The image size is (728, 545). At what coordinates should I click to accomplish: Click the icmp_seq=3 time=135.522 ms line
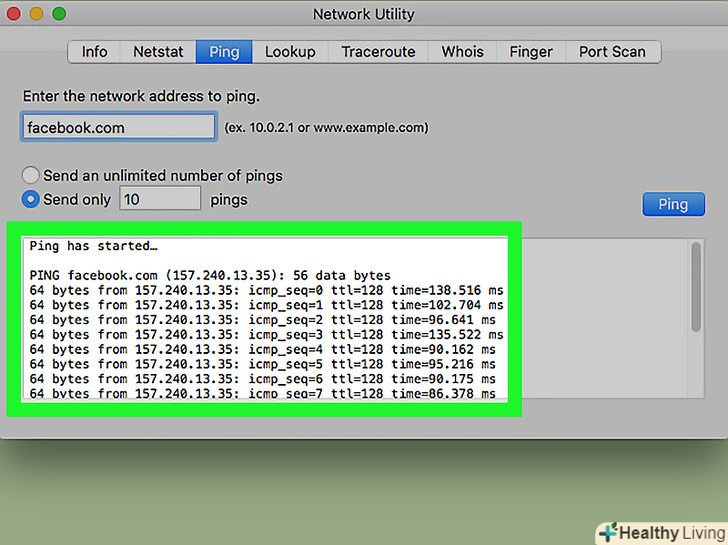point(266,335)
